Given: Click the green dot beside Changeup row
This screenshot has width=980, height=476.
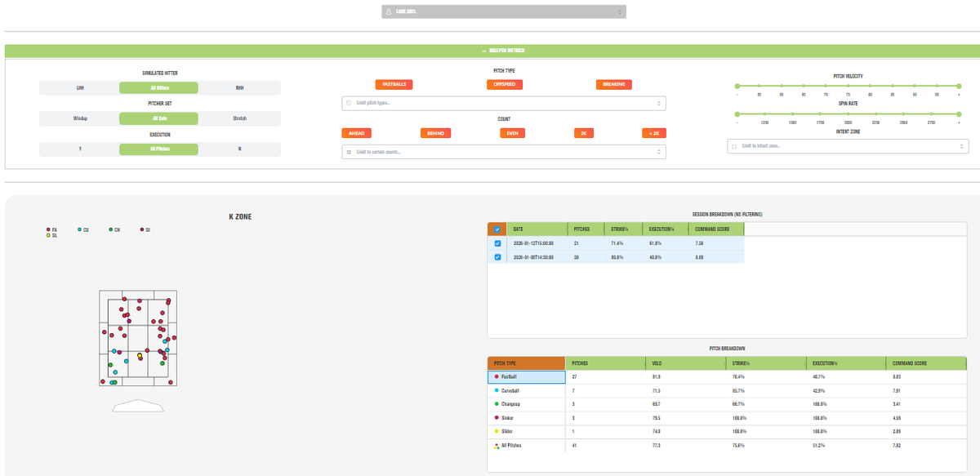Looking at the screenshot, I should click(x=497, y=404).
